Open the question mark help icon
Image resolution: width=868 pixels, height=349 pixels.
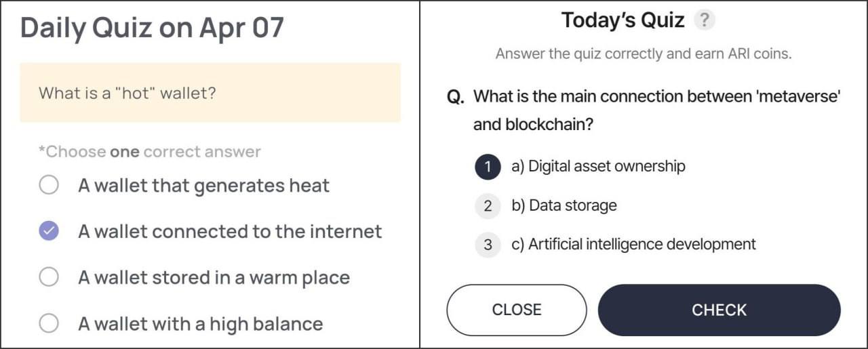click(x=705, y=20)
